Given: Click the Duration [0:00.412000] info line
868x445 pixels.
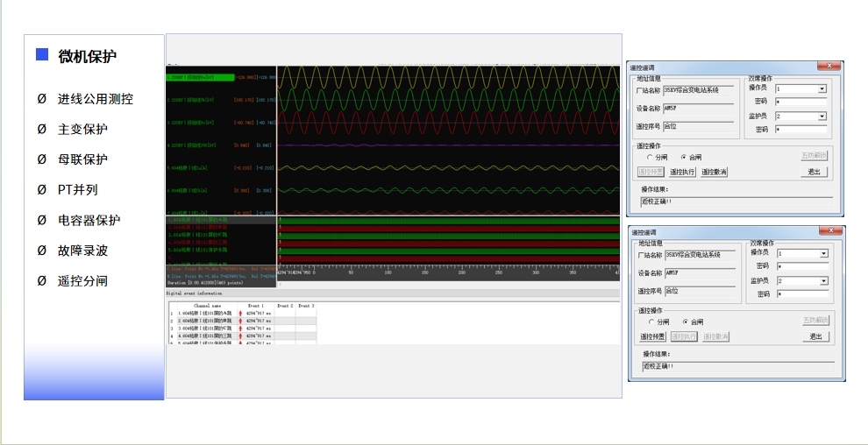Looking at the screenshot, I should [x=205, y=282].
